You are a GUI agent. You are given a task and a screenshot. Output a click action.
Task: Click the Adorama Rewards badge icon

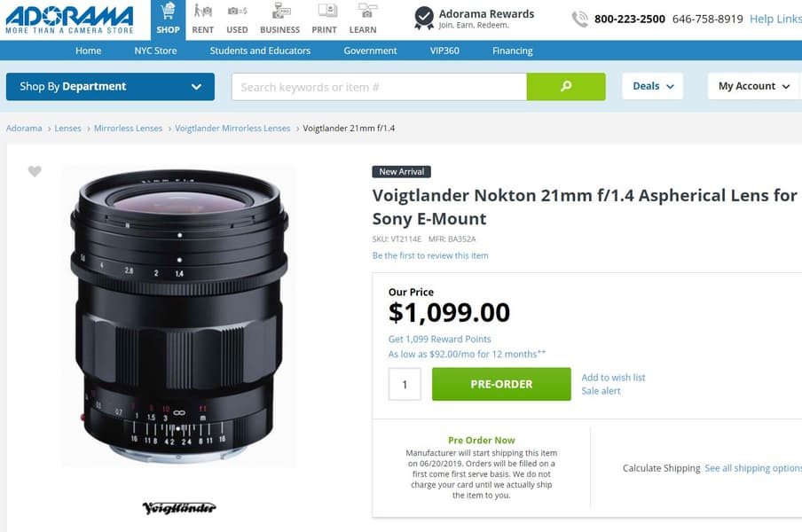coord(423,18)
